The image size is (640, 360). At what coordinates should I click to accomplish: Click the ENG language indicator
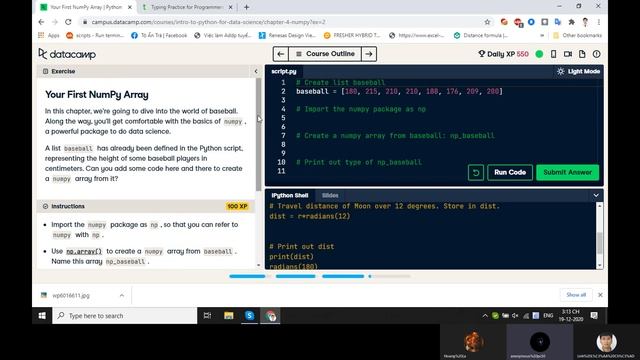tap(548, 316)
